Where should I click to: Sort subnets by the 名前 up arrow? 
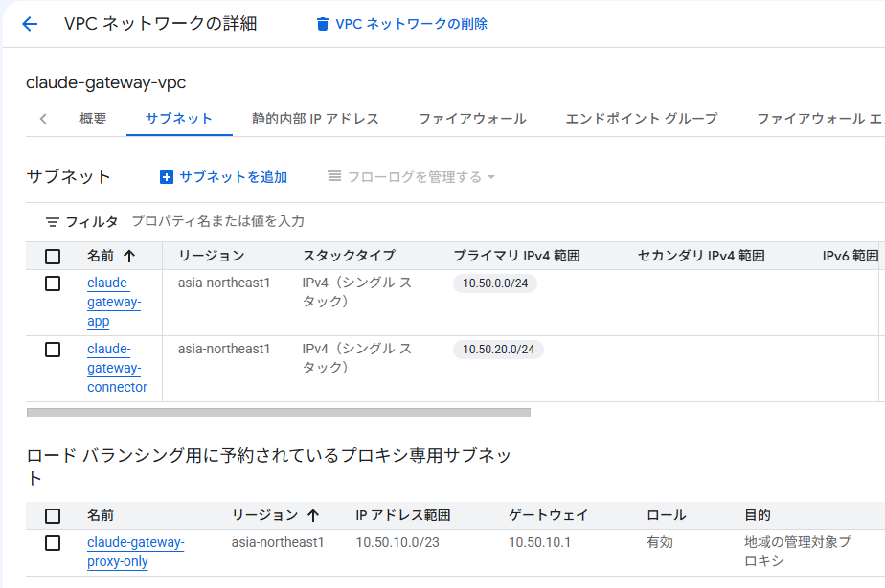click(x=129, y=257)
